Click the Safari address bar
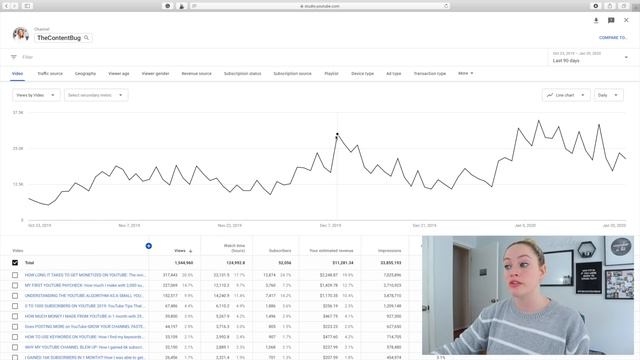The height and width of the screenshot is (360, 640). coord(320,6)
